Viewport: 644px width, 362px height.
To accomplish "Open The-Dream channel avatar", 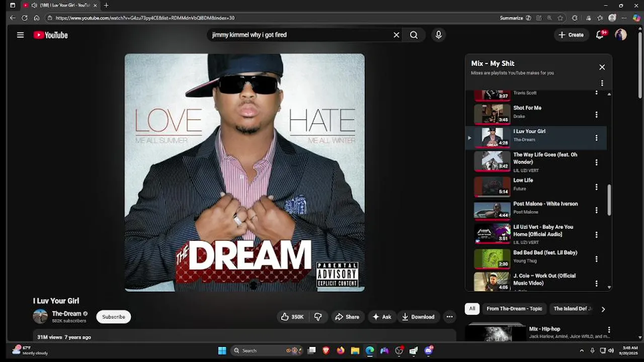I will [40, 316].
